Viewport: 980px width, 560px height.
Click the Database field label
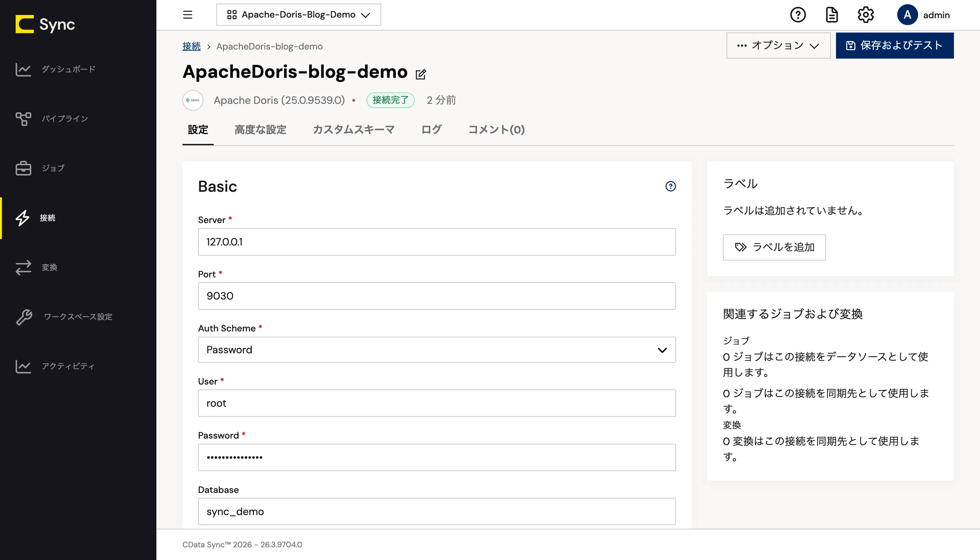[x=218, y=490]
